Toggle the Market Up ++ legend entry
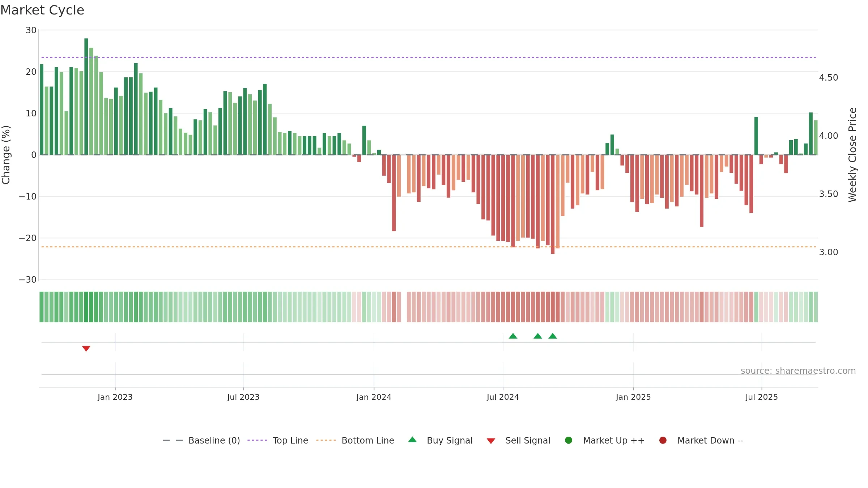Viewport: 868px width, 488px height. pos(604,440)
